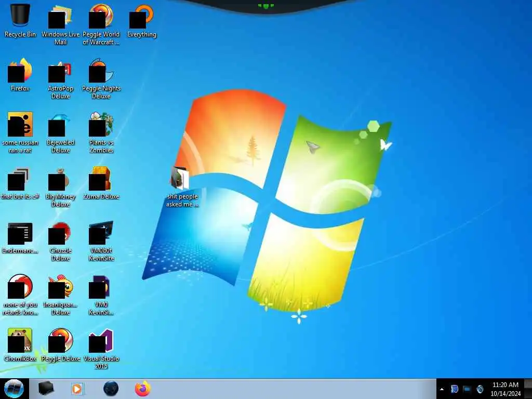Launch Firefox from the taskbar
This screenshot has width=532, height=399.
click(143, 389)
